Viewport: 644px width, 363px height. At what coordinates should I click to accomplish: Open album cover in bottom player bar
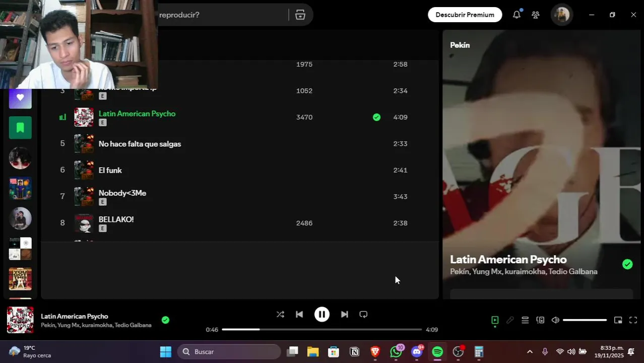pyautogui.click(x=20, y=320)
